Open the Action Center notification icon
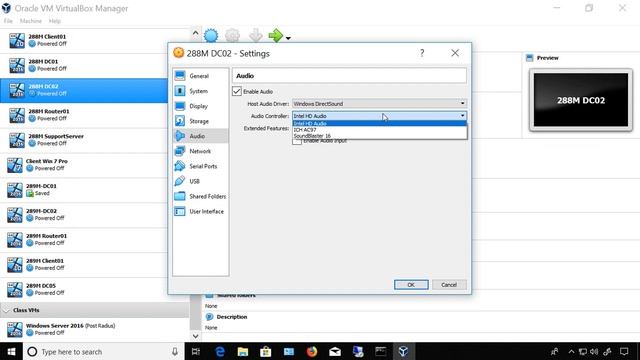Screen dimensions: 640x360 624,351
